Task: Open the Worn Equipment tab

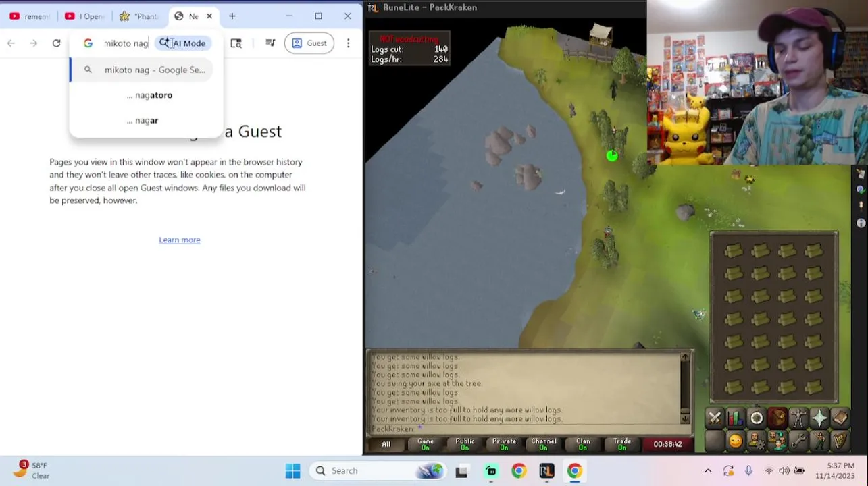Action: (798, 418)
